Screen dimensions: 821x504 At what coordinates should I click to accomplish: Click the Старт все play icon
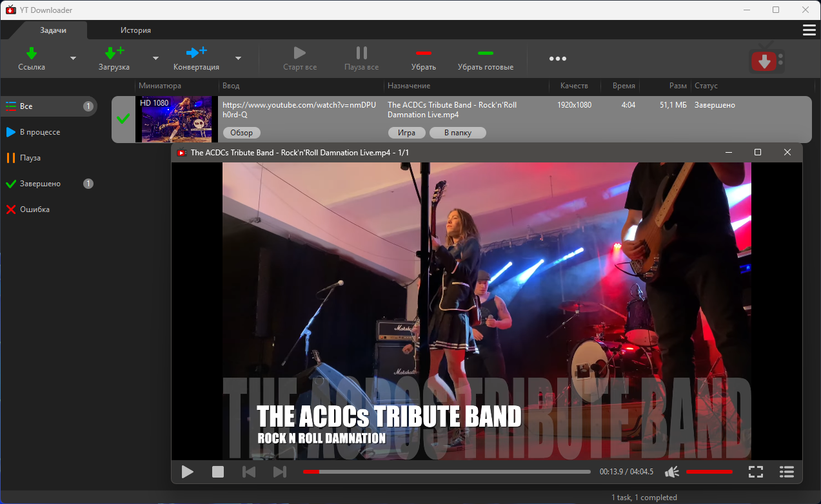click(x=299, y=53)
